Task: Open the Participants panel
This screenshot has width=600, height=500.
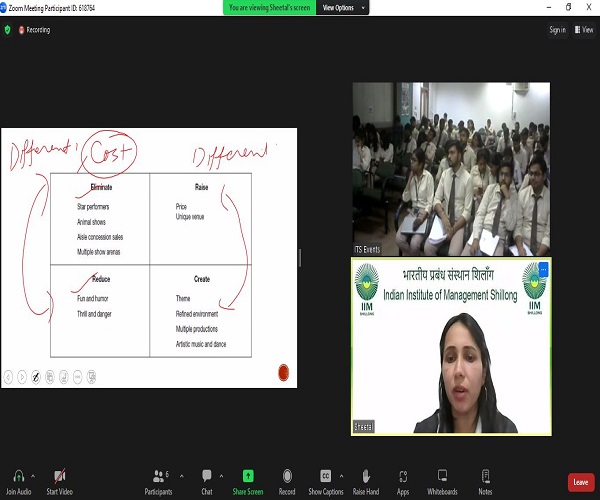Action: click(x=158, y=482)
